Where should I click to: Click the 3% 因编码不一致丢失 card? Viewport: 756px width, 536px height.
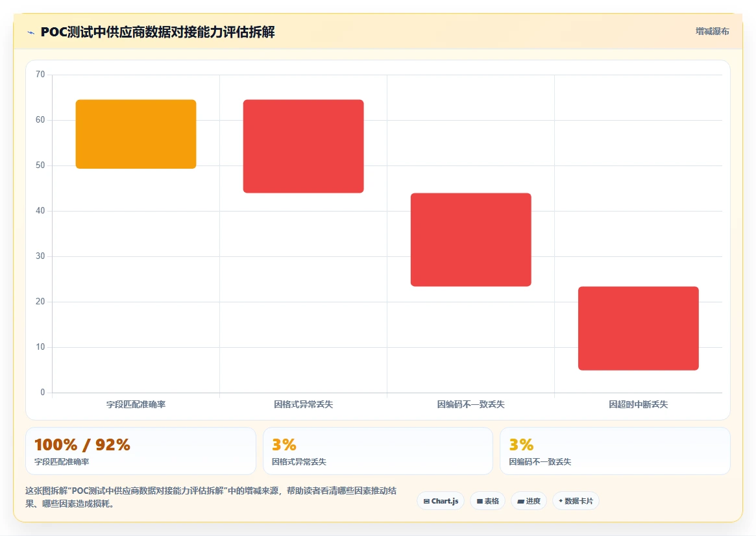(615, 451)
